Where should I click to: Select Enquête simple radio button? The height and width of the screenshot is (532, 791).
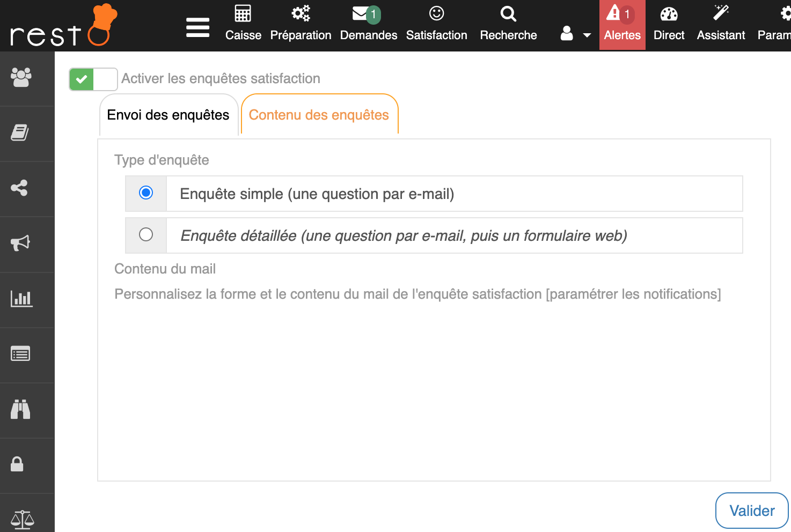point(146,193)
